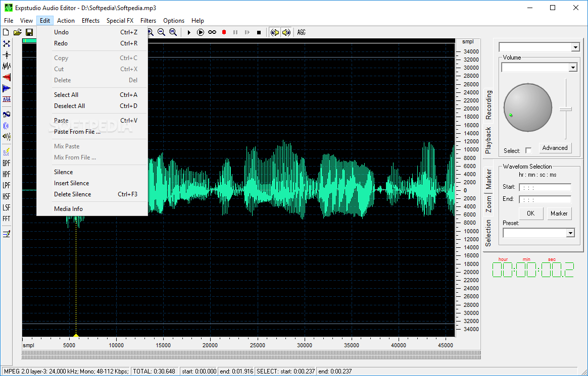Choose Delete Silence in Edit menu
588x376 pixels.
click(92, 194)
